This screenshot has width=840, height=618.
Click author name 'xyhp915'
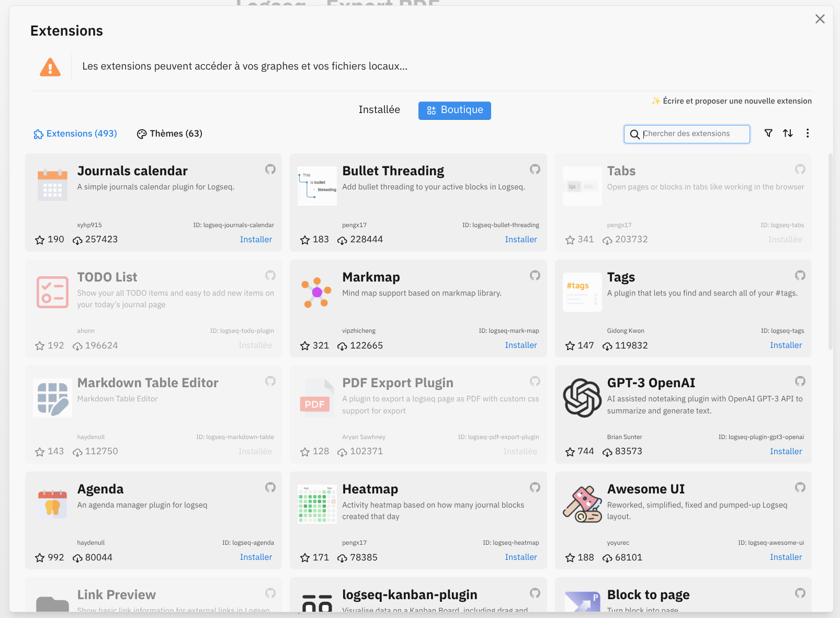point(89,225)
